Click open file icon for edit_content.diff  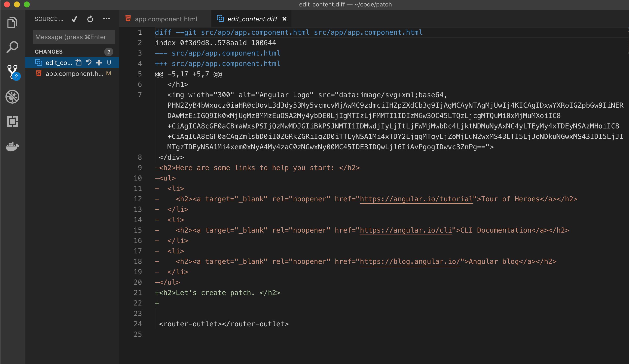pyautogui.click(x=79, y=62)
